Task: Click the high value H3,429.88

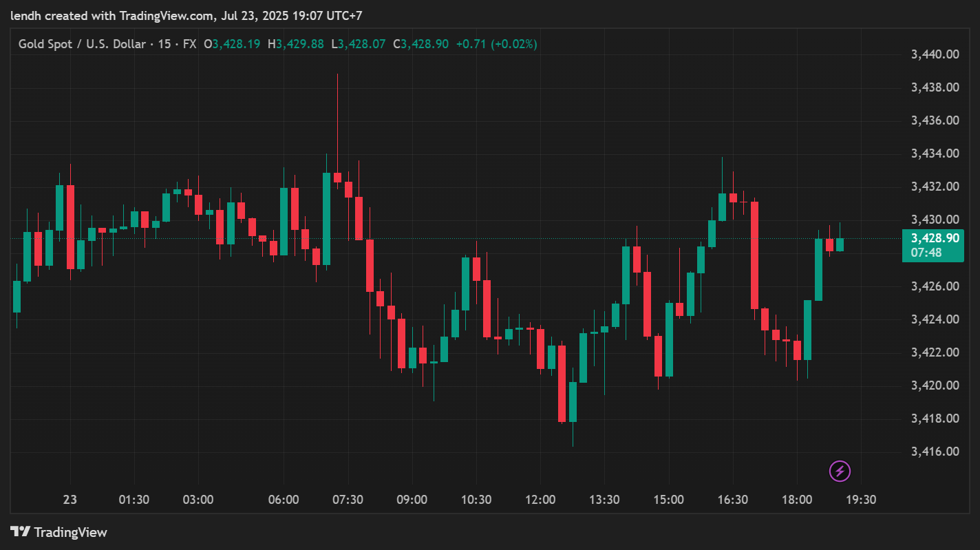Action: pyautogui.click(x=296, y=44)
